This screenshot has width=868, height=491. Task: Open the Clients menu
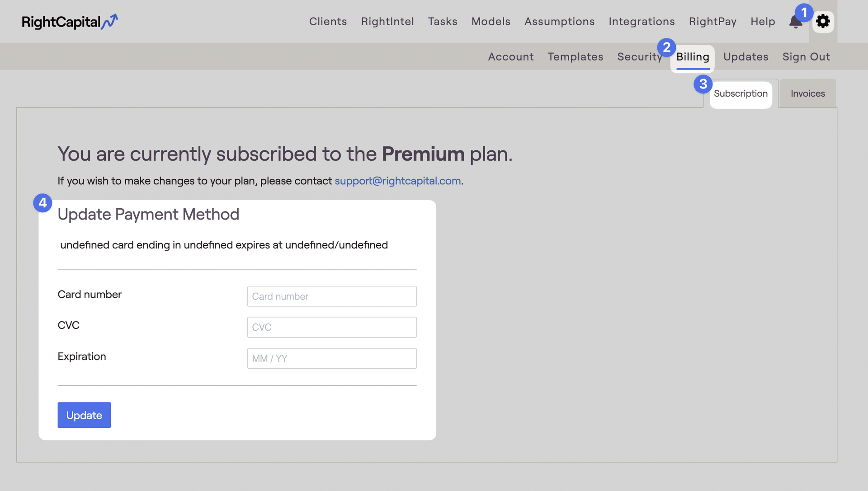point(328,21)
